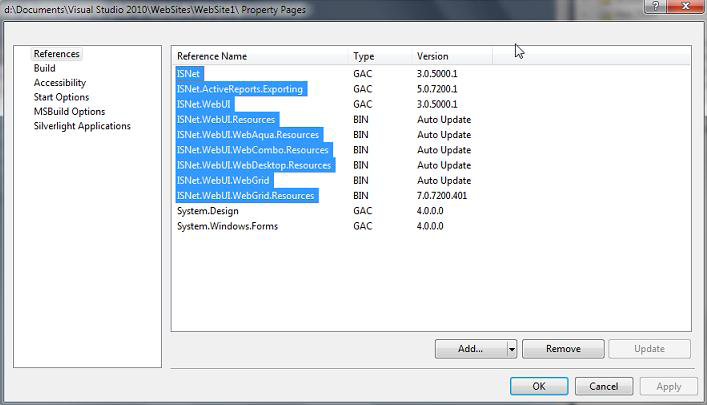
Task: Go to Start Options page
Action: [61, 97]
